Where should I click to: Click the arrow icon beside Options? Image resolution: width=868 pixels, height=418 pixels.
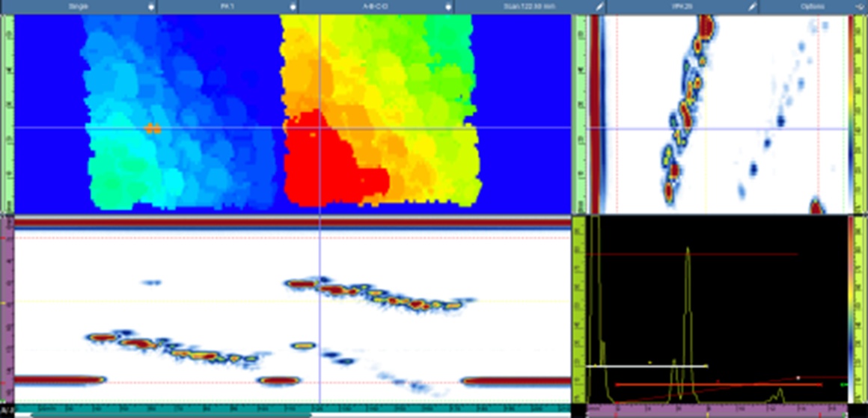859,6
